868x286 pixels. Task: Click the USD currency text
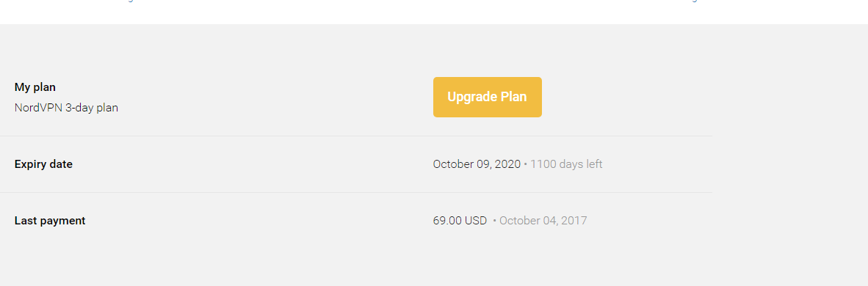(476, 221)
